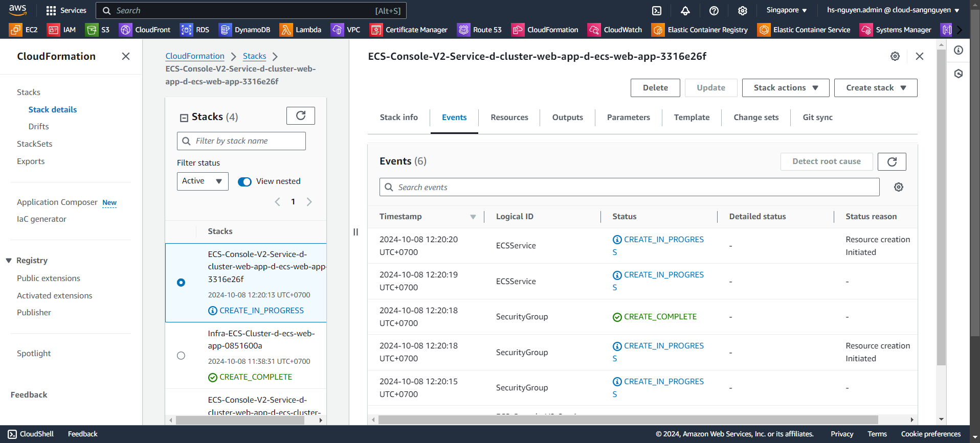Open stack detail settings gear icon
Viewport: 980px width, 443px height.
[895, 57]
